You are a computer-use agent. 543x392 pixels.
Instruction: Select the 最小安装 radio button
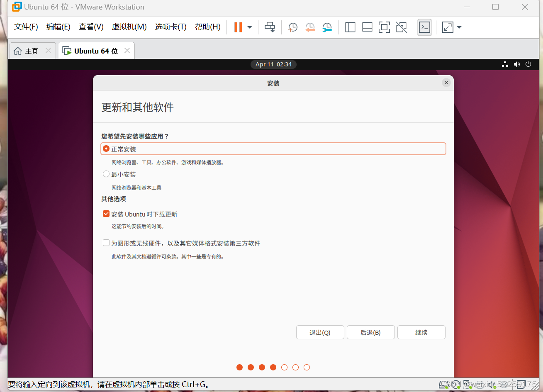106,174
